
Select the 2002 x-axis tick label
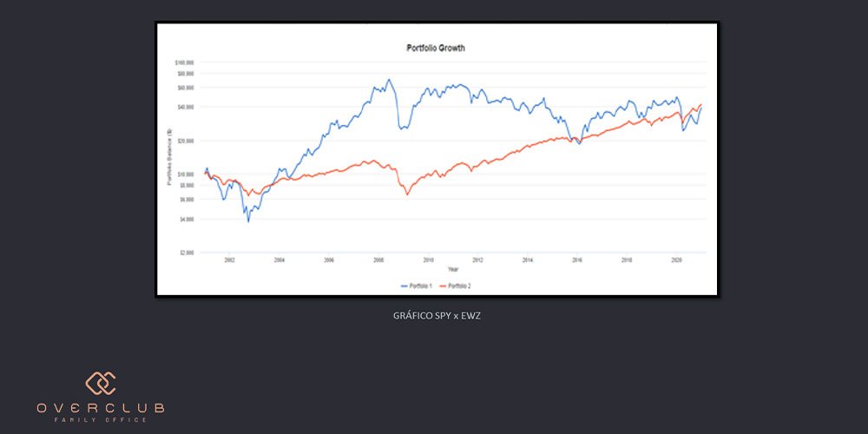click(x=229, y=260)
